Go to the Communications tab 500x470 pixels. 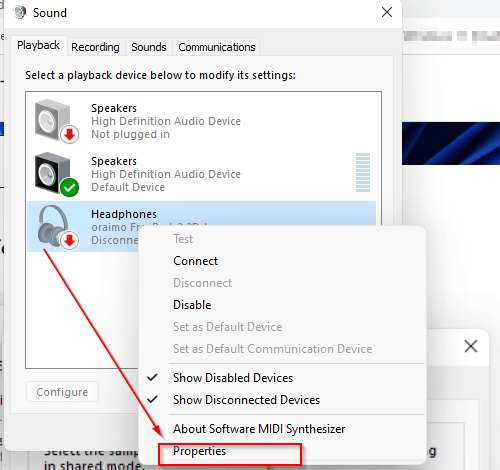pos(217,47)
